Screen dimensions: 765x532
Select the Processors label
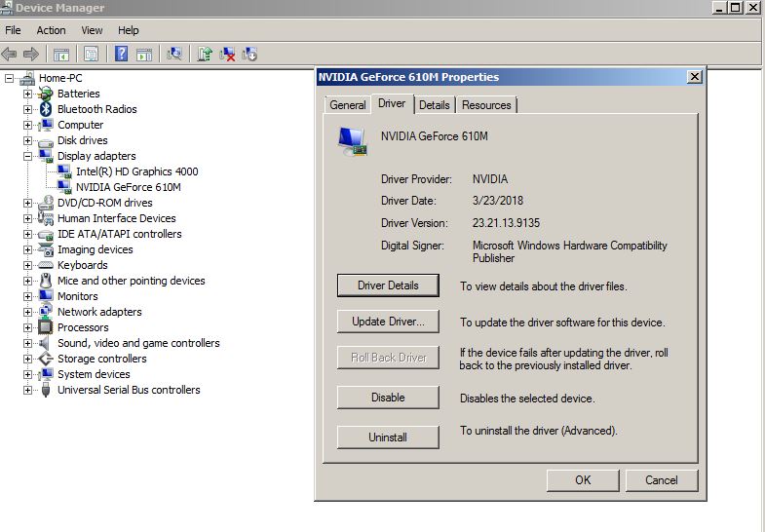click(83, 327)
